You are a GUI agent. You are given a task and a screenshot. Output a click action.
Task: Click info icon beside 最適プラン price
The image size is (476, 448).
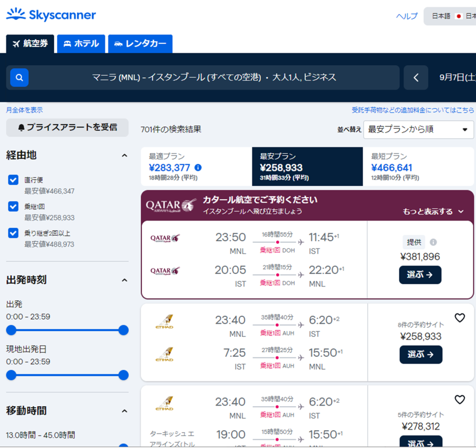point(198,168)
